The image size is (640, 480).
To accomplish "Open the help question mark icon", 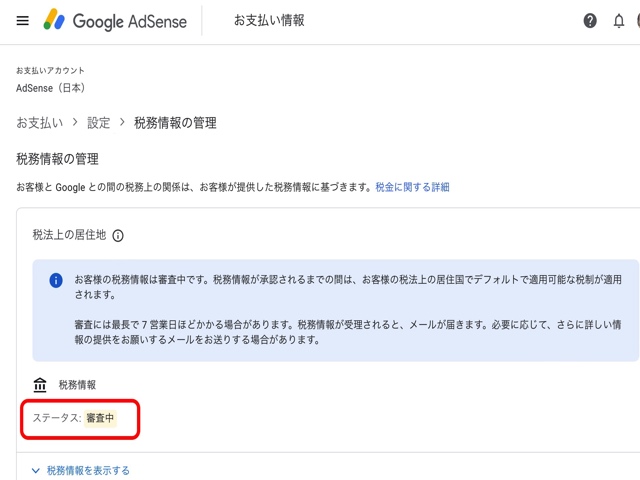I will pyautogui.click(x=590, y=21).
